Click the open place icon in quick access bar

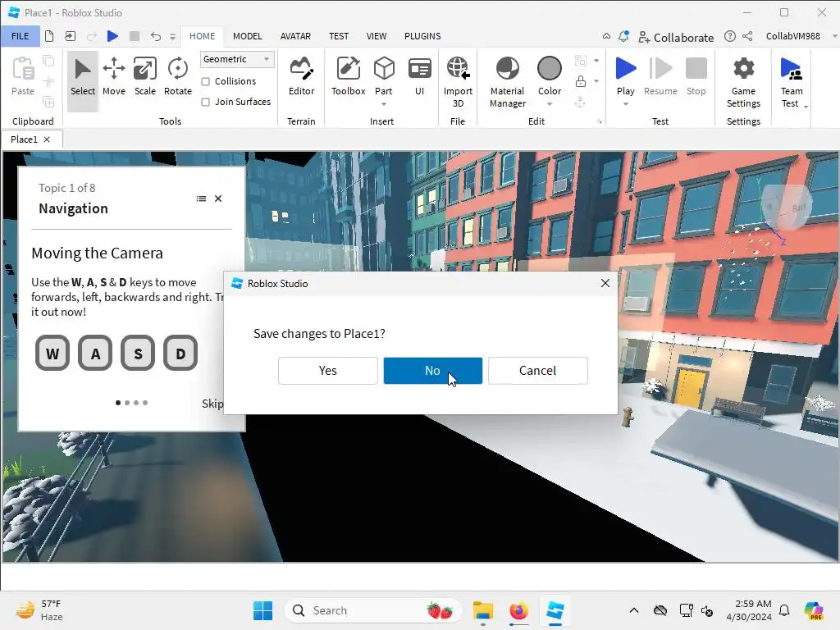point(71,36)
